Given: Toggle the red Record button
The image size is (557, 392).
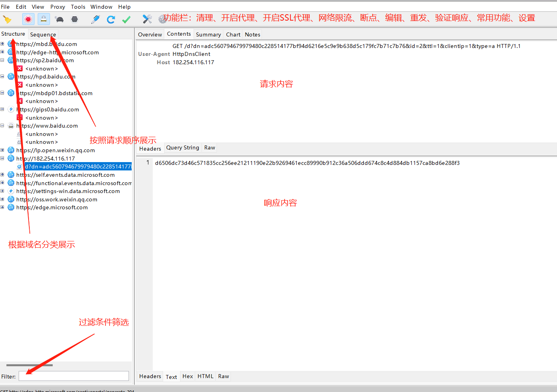Looking at the screenshot, I should coord(28,19).
